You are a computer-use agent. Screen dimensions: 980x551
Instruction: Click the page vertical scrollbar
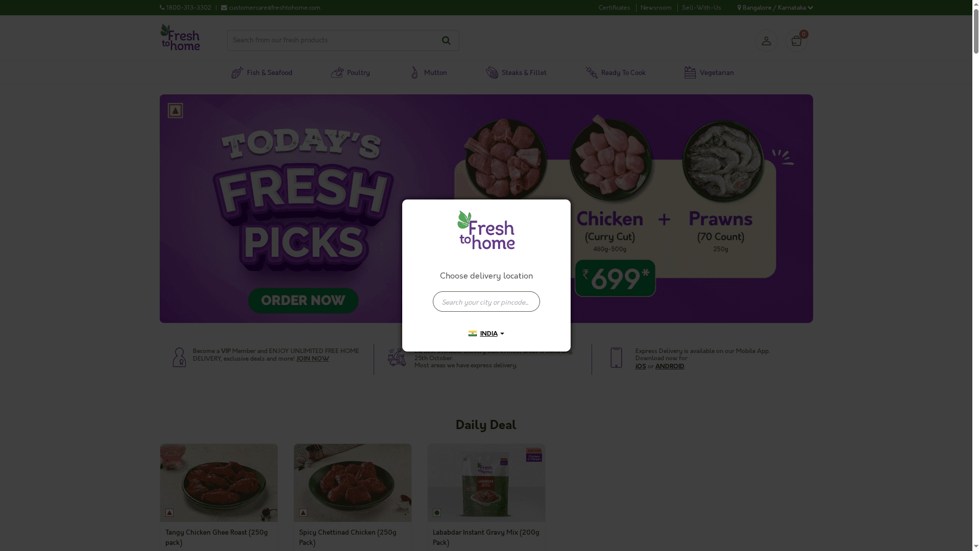[x=976, y=275]
